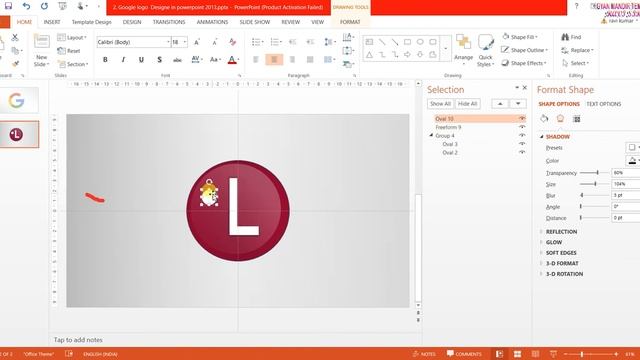Switch to Slide Sorter view in status bar
This screenshot has height=360, width=640.
(x=517, y=354)
